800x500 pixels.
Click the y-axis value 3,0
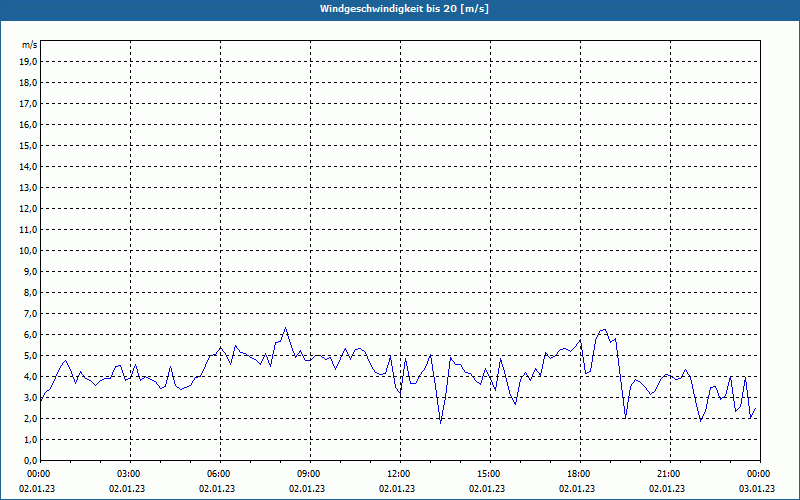coord(30,397)
